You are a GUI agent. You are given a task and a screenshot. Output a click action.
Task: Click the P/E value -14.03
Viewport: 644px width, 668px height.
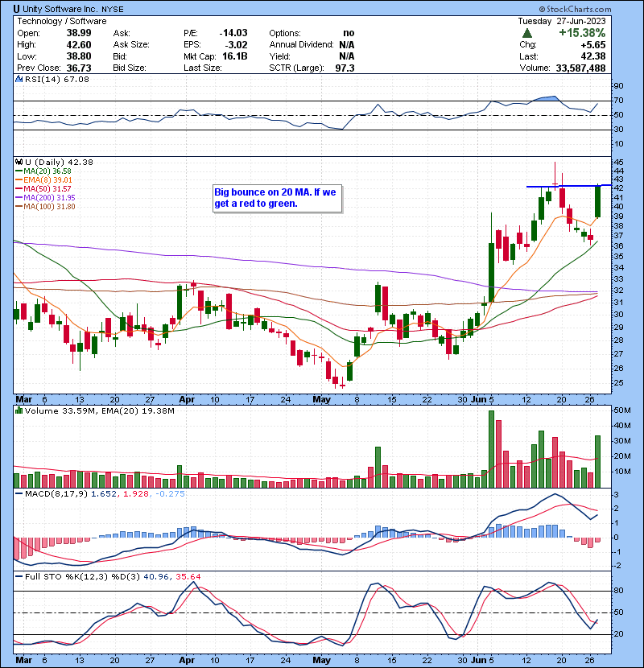click(233, 33)
